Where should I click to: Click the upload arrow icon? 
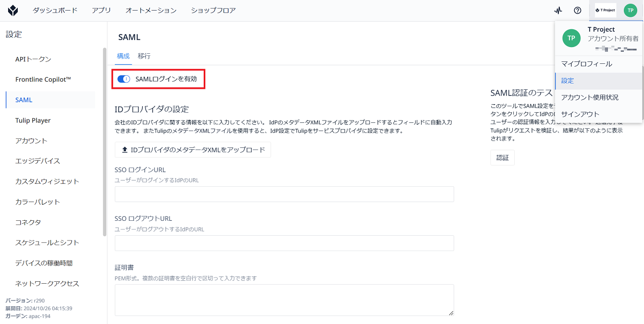click(x=125, y=150)
